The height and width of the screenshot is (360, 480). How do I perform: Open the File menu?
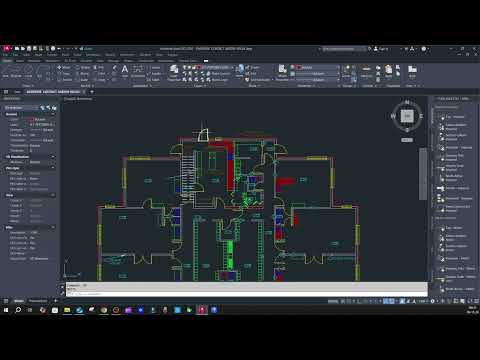point(6,55)
